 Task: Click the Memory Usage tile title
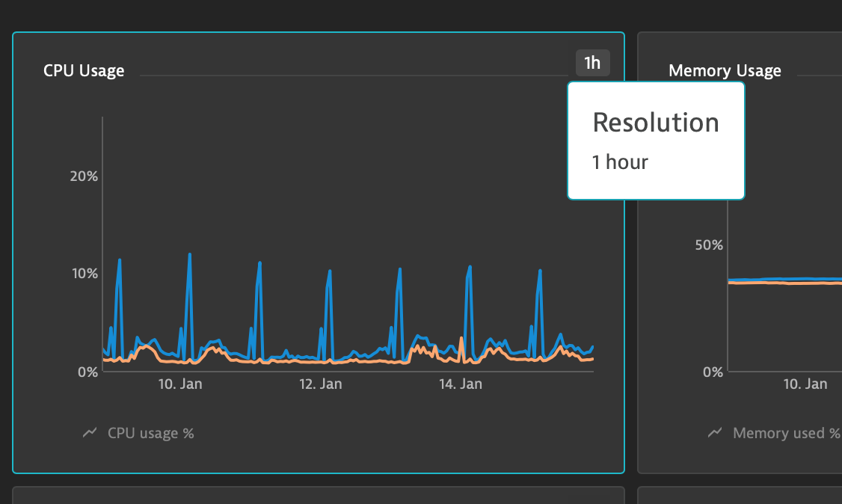(725, 71)
